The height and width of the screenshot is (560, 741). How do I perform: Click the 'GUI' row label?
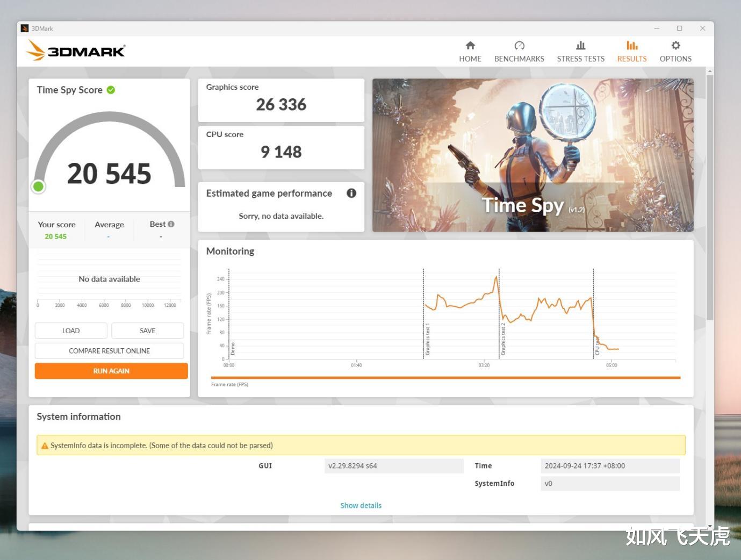265,466
